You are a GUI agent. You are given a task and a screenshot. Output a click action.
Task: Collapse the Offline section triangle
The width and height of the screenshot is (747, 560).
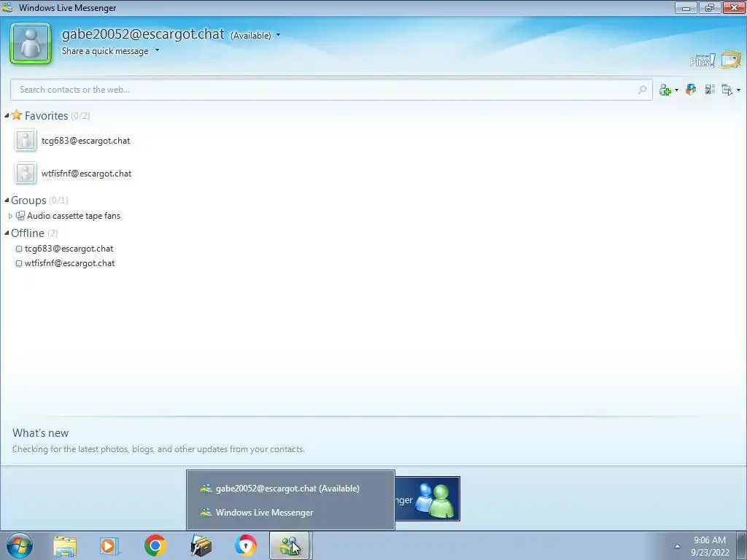(x=7, y=233)
